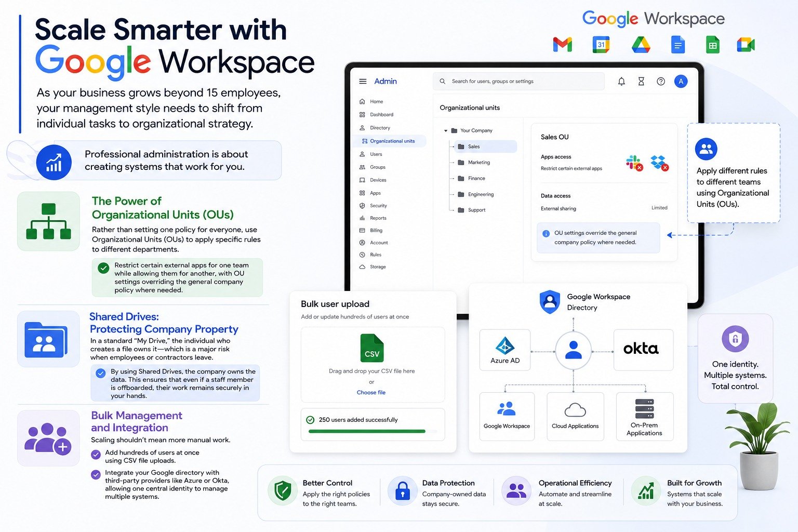Click the info icon beside OU settings note

pos(546,234)
